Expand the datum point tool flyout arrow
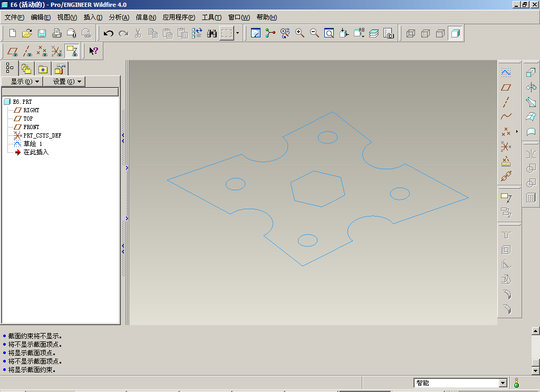This screenshot has height=392, width=540. [x=517, y=132]
